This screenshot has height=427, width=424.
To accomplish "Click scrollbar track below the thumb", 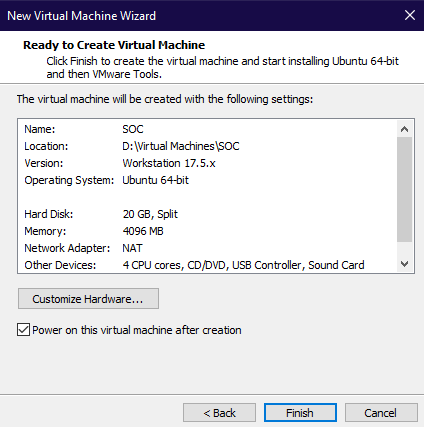I will click(x=404, y=249).
